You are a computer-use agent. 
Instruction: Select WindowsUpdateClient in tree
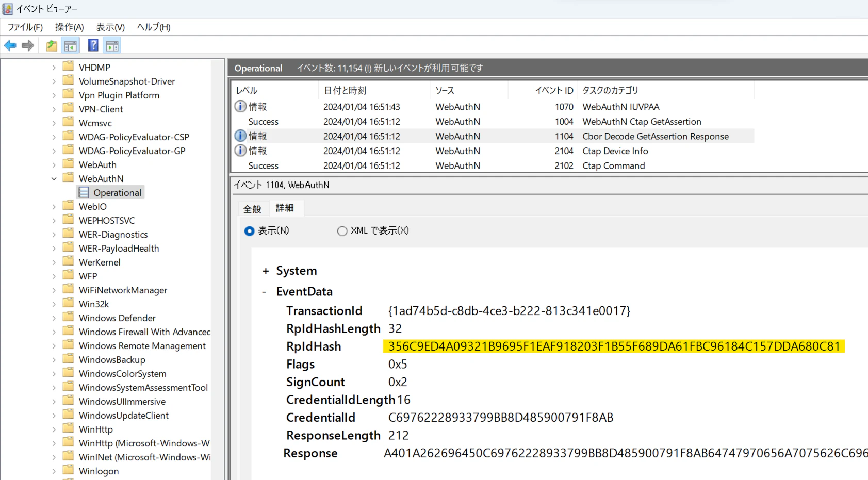click(124, 416)
